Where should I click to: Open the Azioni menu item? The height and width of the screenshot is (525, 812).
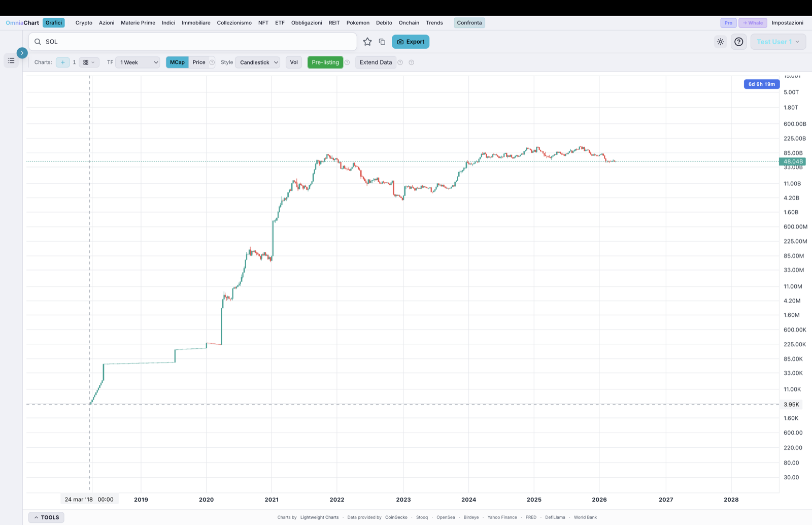pyautogui.click(x=107, y=23)
